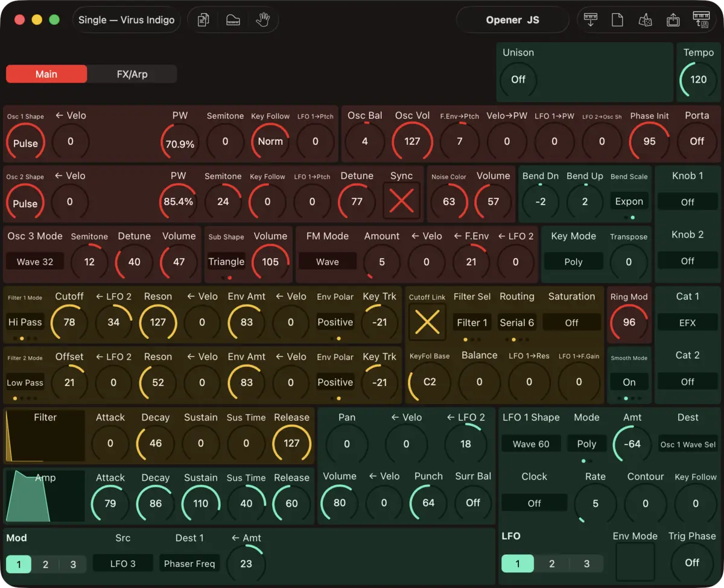Click the Opener JS patch name button
Viewport: 724px width, 588px height.
click(513, 20)
